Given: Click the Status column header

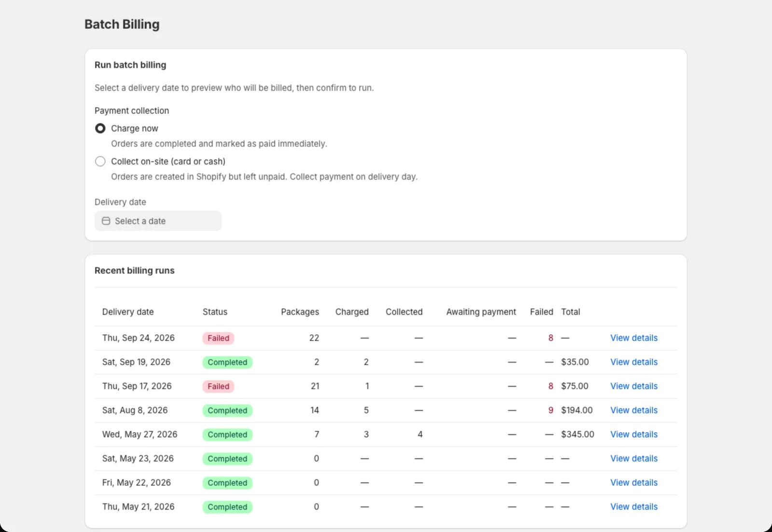Looking at the screenshot, I should click(215, 312).
